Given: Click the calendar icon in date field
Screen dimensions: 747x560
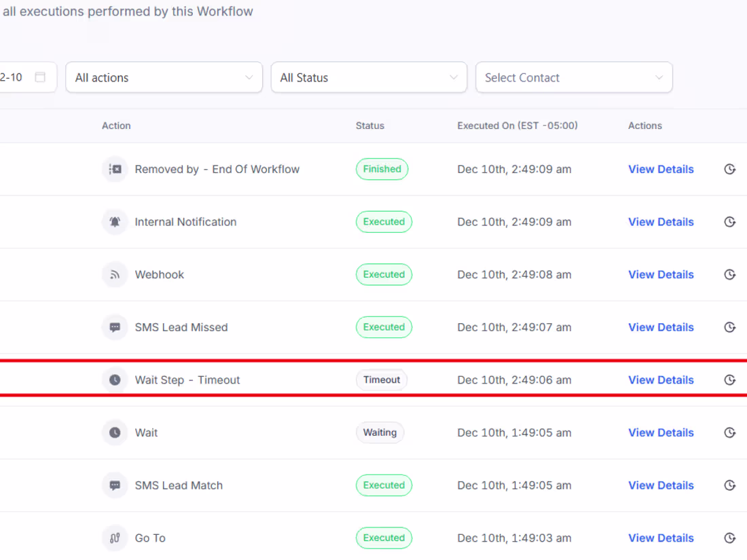Looking at the screenshot, I should point(40,77).
